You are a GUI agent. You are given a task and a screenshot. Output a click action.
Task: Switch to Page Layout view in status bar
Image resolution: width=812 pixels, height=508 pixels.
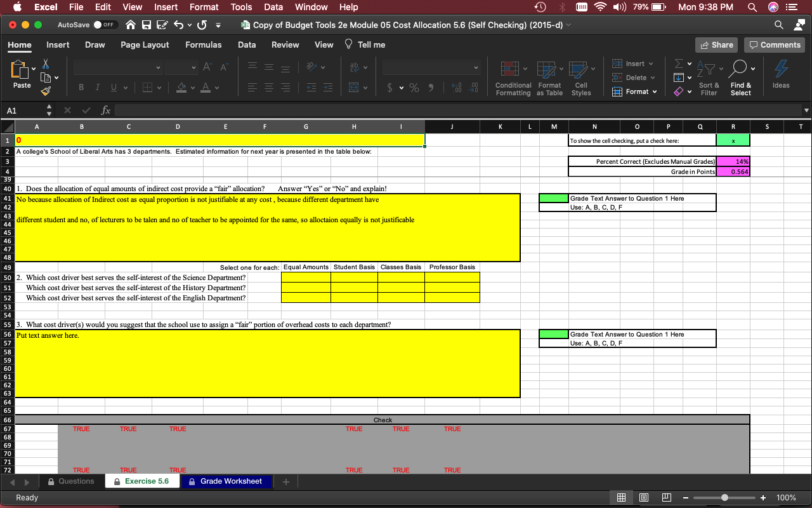click(643, 498)
